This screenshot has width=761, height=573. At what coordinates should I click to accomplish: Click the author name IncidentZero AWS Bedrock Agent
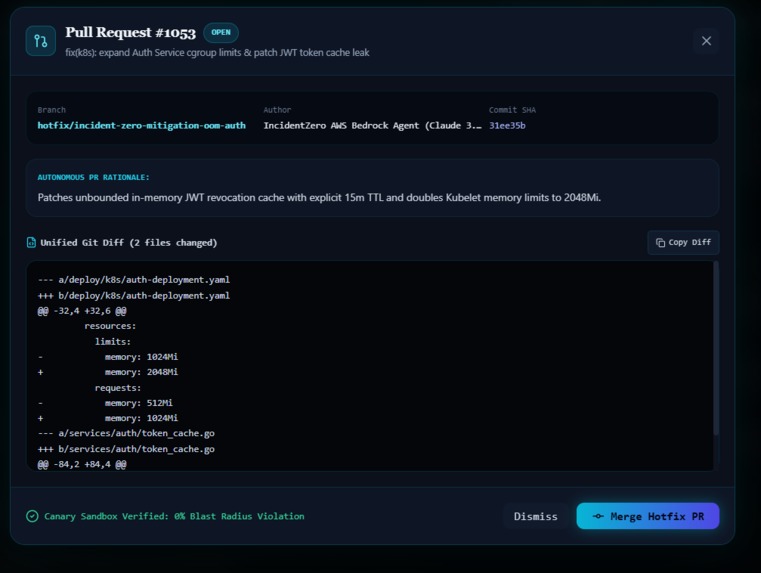(x=372, y=125)
